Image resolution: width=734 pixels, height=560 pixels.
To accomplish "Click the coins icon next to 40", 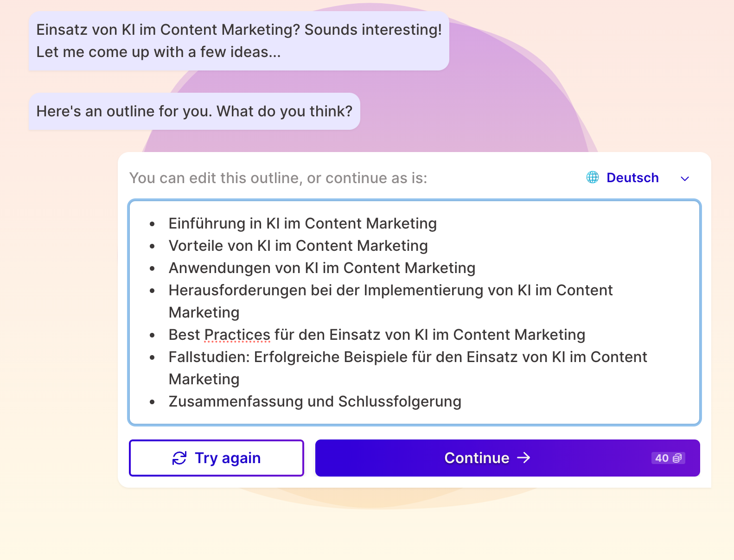I will [677, 458].
